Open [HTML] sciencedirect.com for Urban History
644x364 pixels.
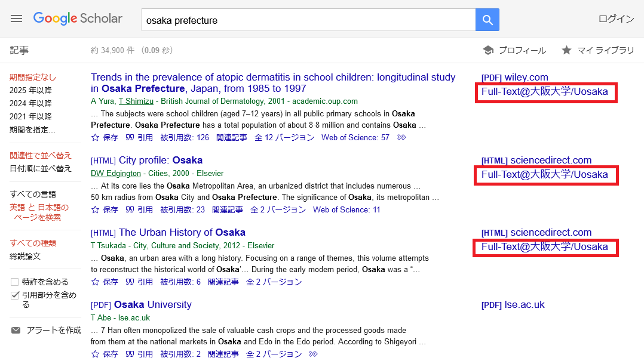(536, 232)
